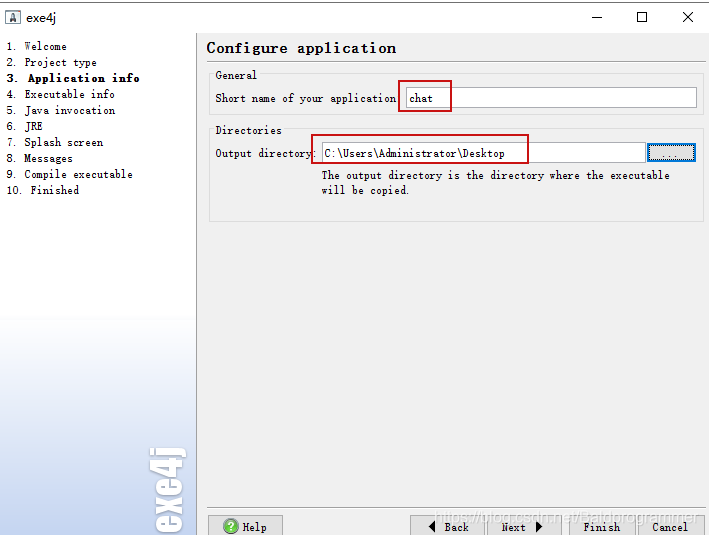709x536 pixels.
Task: Select step 2 Project type
Action: (x=52, y=62)
